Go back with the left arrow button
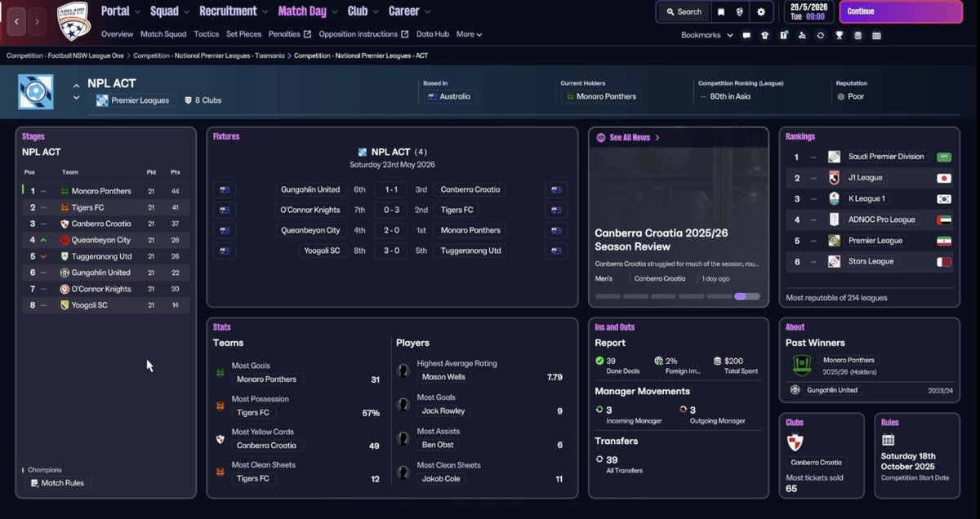980x519 pixels. tap(16, 21)
